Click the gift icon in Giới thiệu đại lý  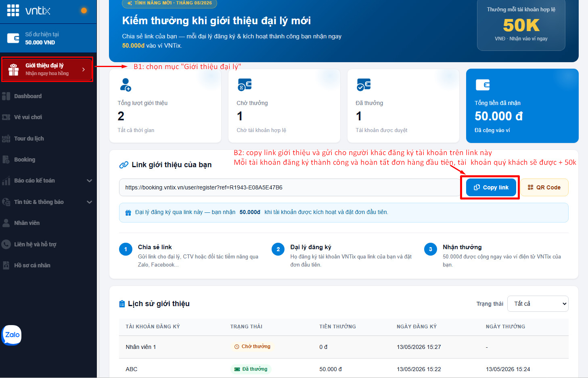tap(14, 69)
